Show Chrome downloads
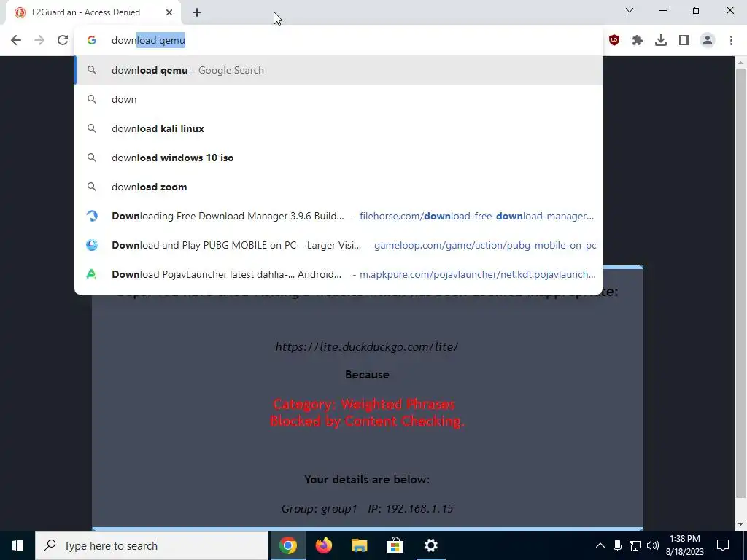Screen dimensions: 747x560 (661, 40)
